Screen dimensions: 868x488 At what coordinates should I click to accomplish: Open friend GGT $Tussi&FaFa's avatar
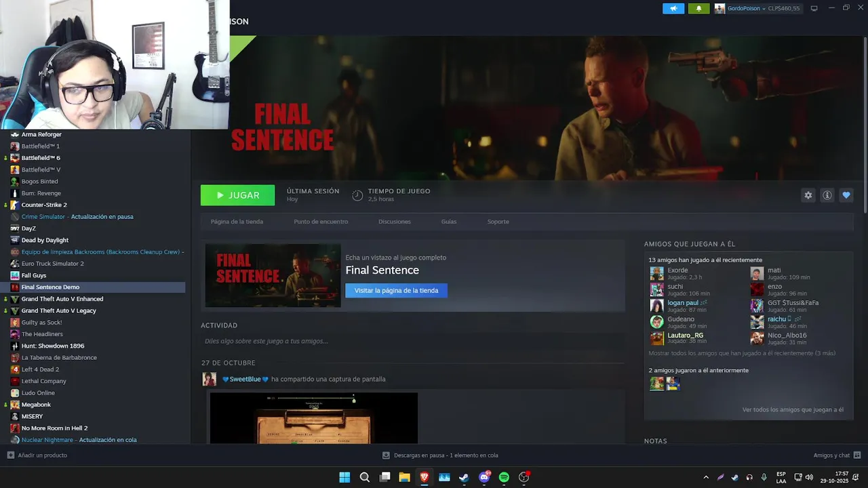pos(757,306)
